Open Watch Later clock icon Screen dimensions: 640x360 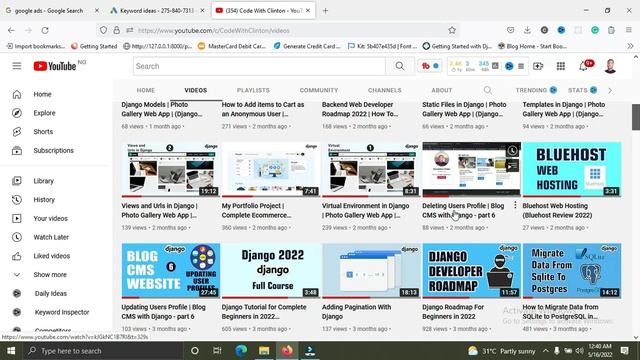point(17,237)
